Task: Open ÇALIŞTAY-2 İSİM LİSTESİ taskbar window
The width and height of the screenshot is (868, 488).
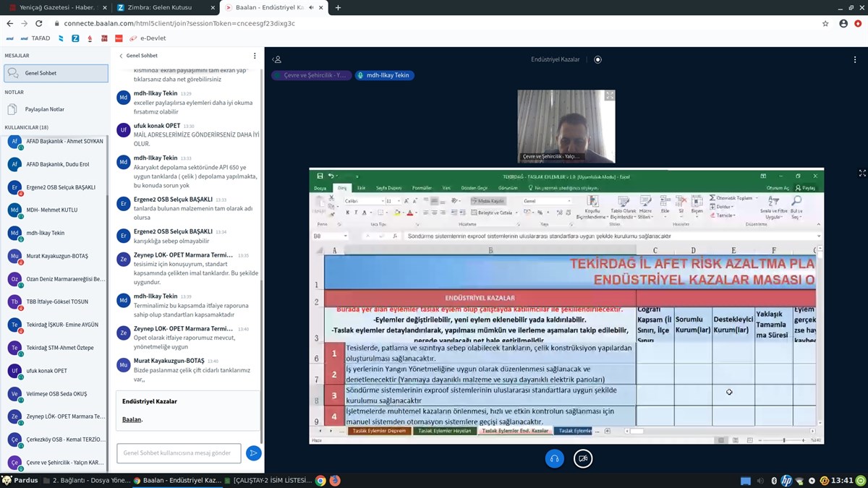Action: (267, 480)
